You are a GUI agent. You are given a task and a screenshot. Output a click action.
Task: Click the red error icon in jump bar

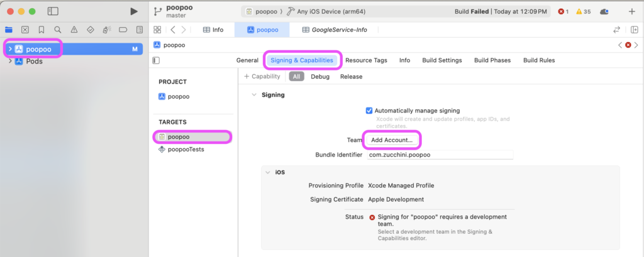pyautogui.click(x=628, y=45)
